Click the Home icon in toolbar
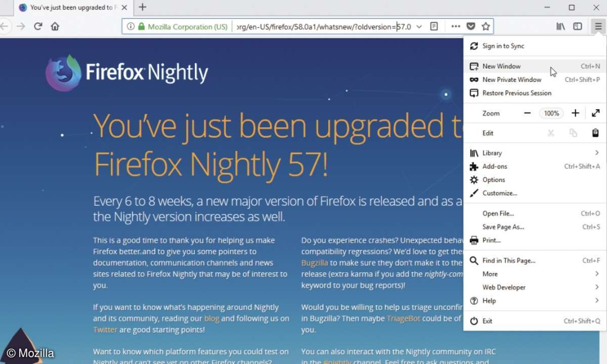The width and height of the screenshot is (607, 364). click(55, 26)
